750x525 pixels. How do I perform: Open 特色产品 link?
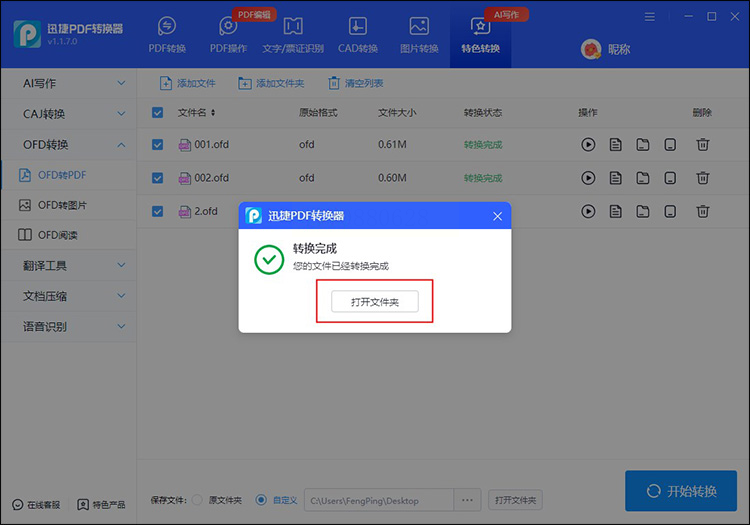point(101,505)
